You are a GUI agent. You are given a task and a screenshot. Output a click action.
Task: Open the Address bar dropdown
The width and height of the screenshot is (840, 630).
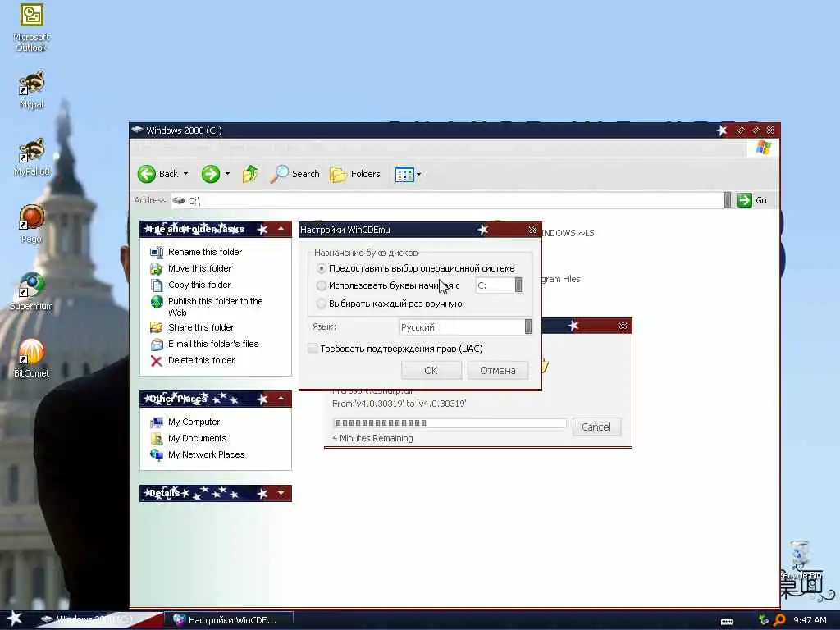(x=728, y=200)
